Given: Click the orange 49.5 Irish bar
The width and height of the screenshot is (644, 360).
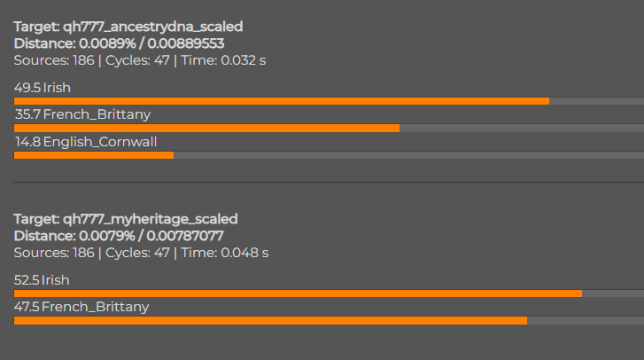Looking at the screenshot, I should [282, 101].
